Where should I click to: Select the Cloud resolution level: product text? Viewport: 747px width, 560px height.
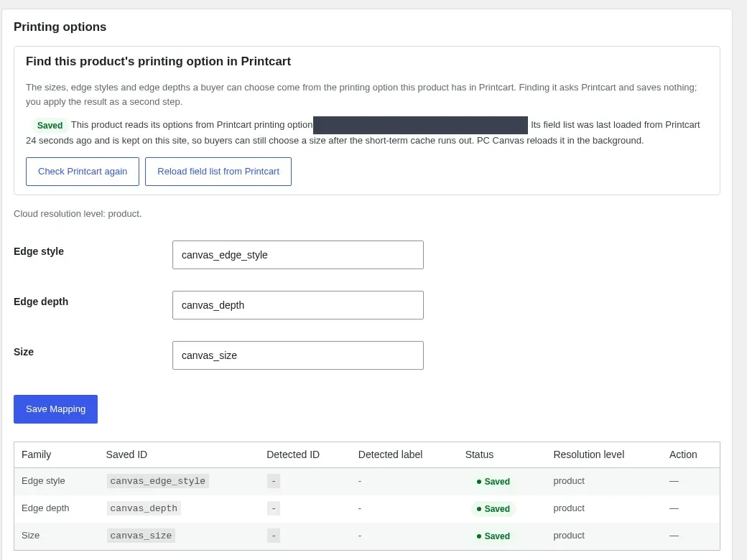tap(78, 214)
